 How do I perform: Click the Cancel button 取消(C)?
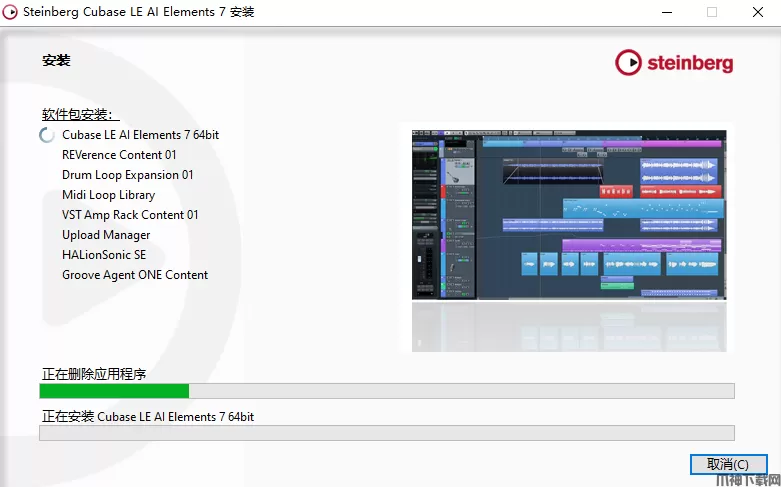[728, 465]
